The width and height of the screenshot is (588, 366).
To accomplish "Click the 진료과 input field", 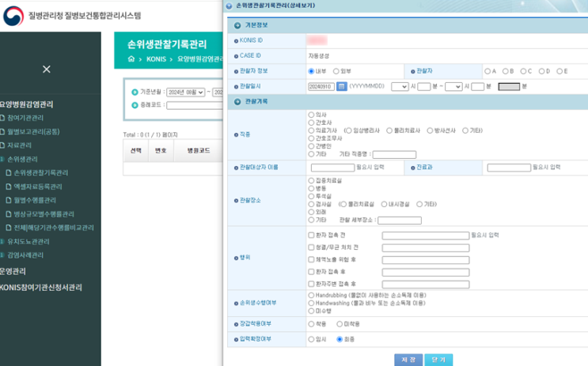I will [x=509, y=168].
